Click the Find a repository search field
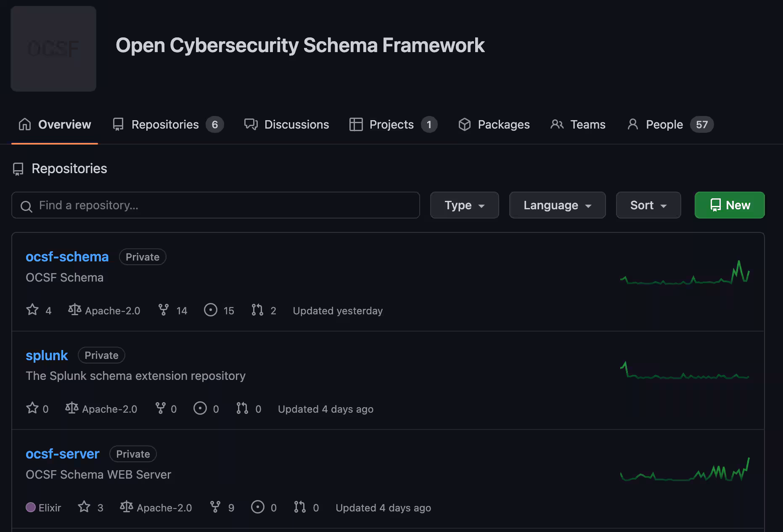783x532 pixels. 215,205
